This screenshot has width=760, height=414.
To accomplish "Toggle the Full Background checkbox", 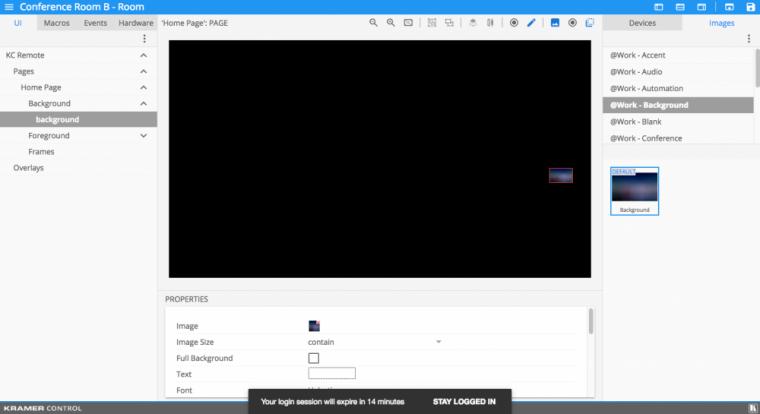I will (x=314, y=358).
